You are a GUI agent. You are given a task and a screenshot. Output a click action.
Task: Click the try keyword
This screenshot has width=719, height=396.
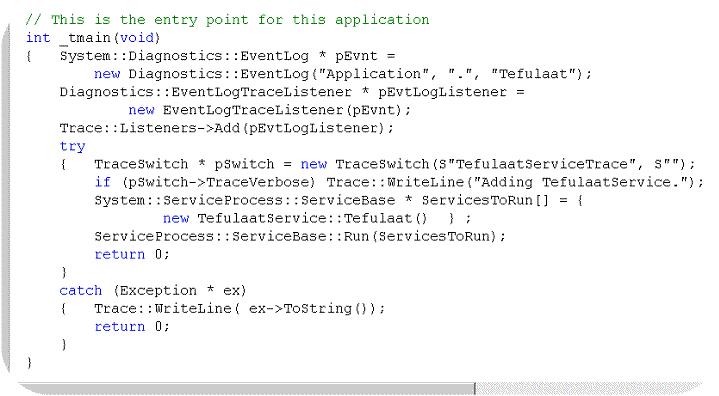[72, 147]
